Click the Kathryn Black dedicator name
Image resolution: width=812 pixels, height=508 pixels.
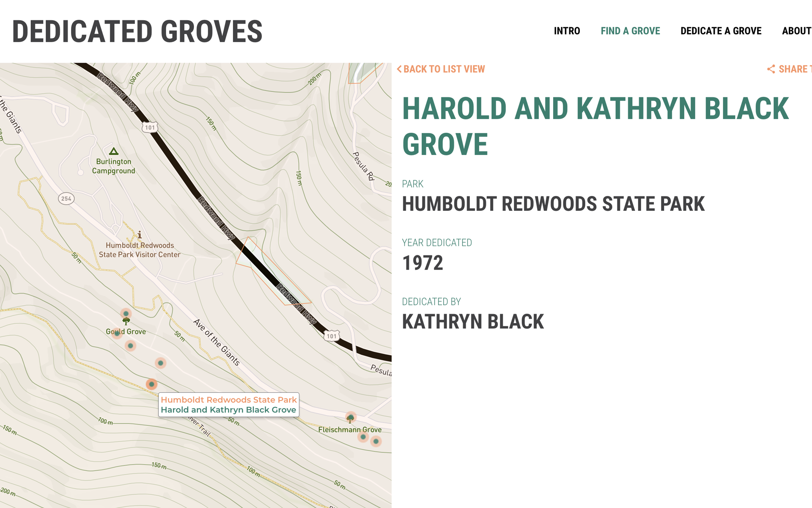473,322
